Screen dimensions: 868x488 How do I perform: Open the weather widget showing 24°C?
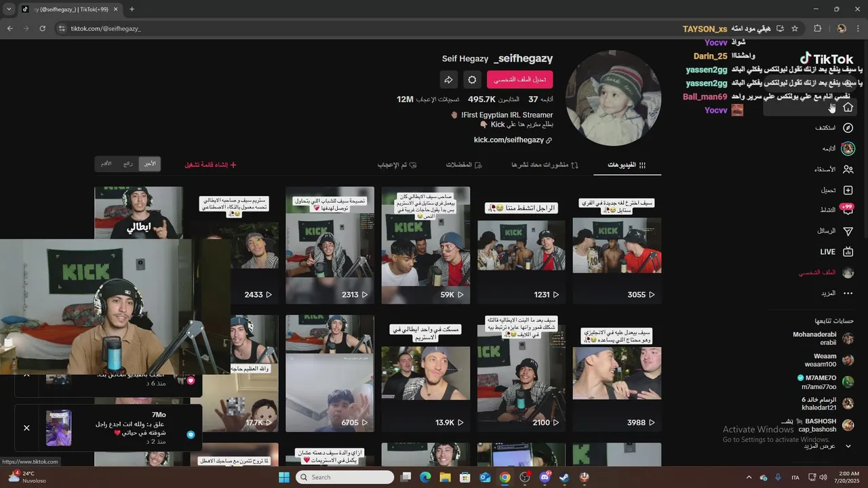point(28,477)
